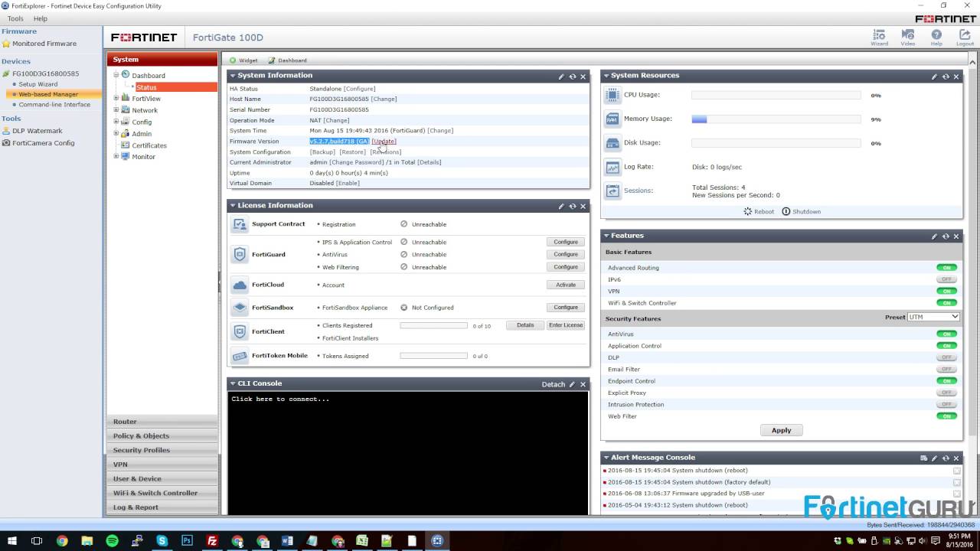Open the Log & Report section
980x551 pixels.
tap(162, 507)
